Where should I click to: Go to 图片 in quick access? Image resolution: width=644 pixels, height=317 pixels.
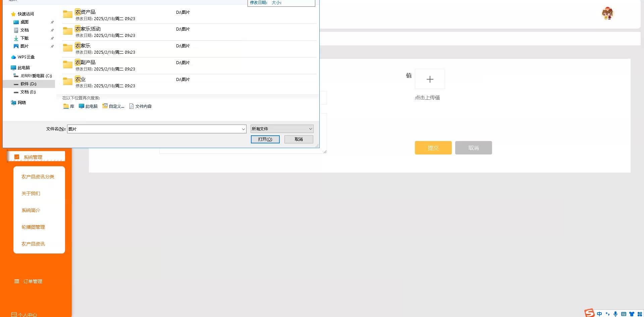tap(24, 46)
